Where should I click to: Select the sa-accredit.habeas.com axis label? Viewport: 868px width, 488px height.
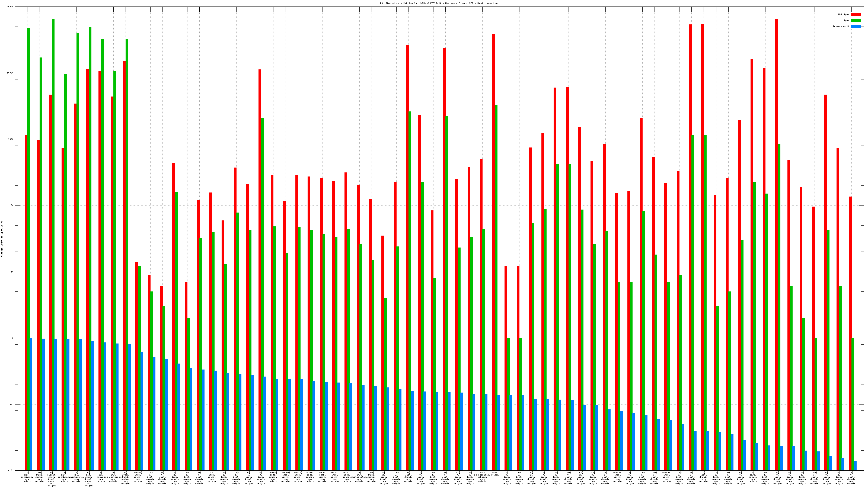point(482,477)
